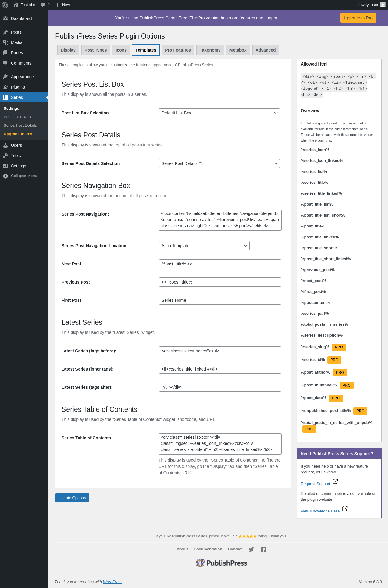Focus the Series Post Navigation textarea
The height and width of the screenshot is (588, 388).
tap(220, 220)
